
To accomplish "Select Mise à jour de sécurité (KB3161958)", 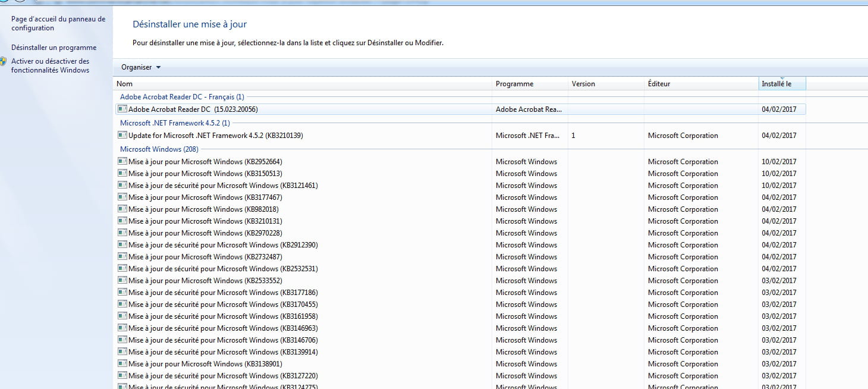I will tap(460, 316).
